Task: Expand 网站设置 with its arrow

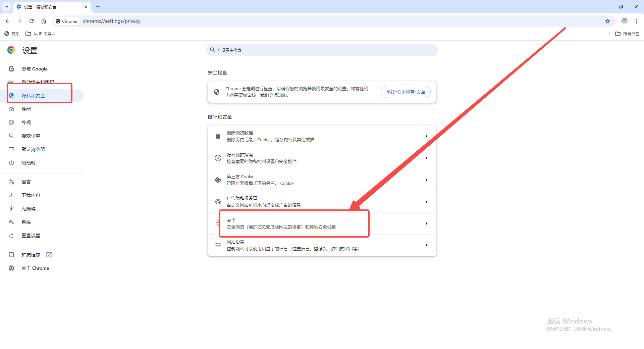Action: tap(427, 245)
